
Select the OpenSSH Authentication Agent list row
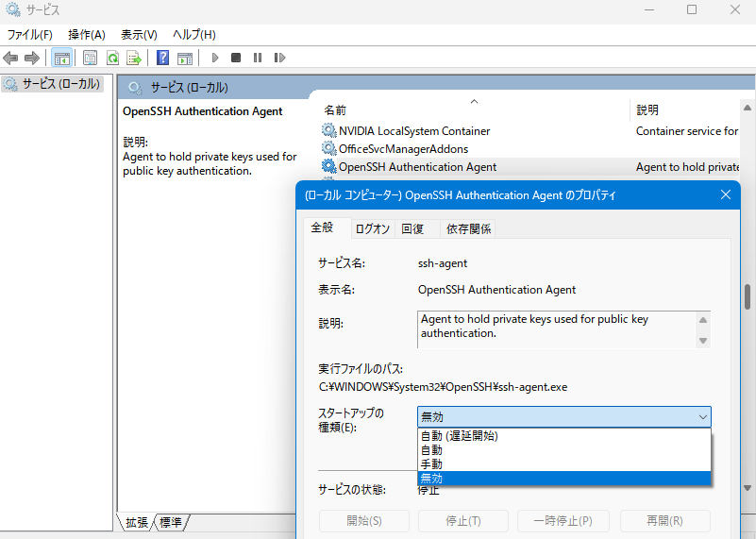pyautogui.click(x=529, y=166)
